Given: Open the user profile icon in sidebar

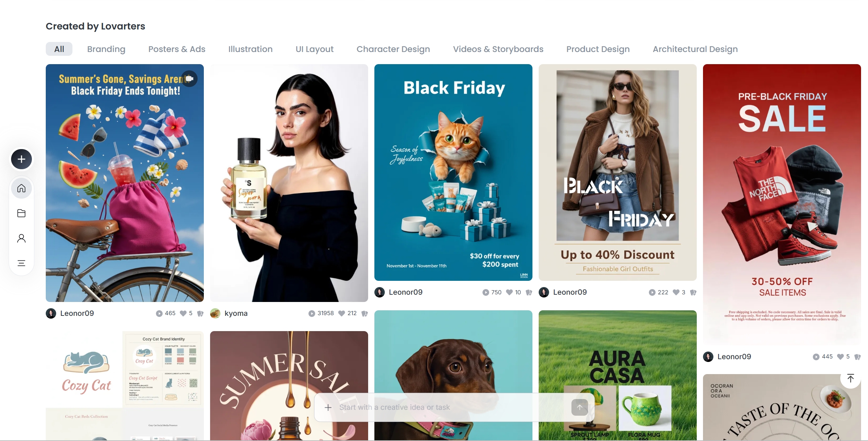Looking at the screenshot, I should (21, 238).
